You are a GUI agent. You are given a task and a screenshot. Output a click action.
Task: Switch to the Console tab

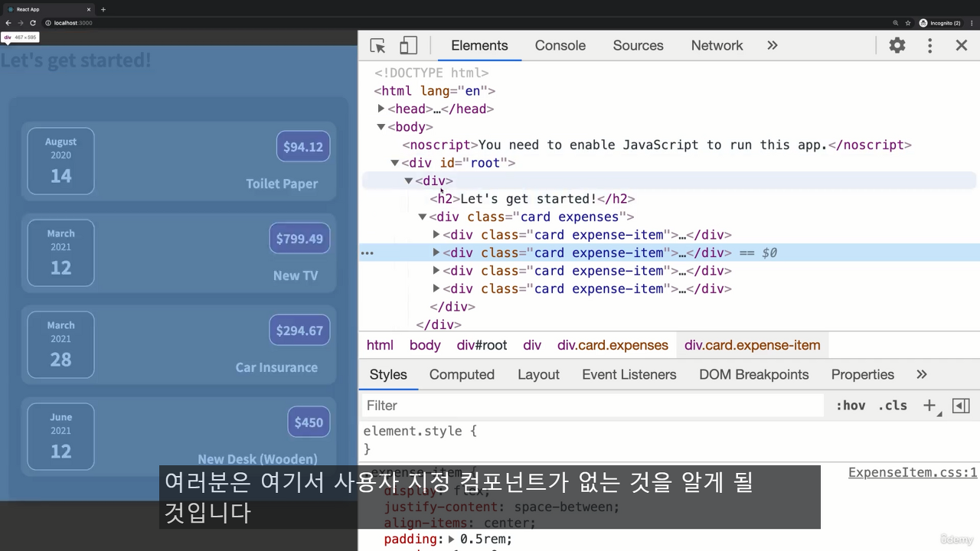point(560,45)
